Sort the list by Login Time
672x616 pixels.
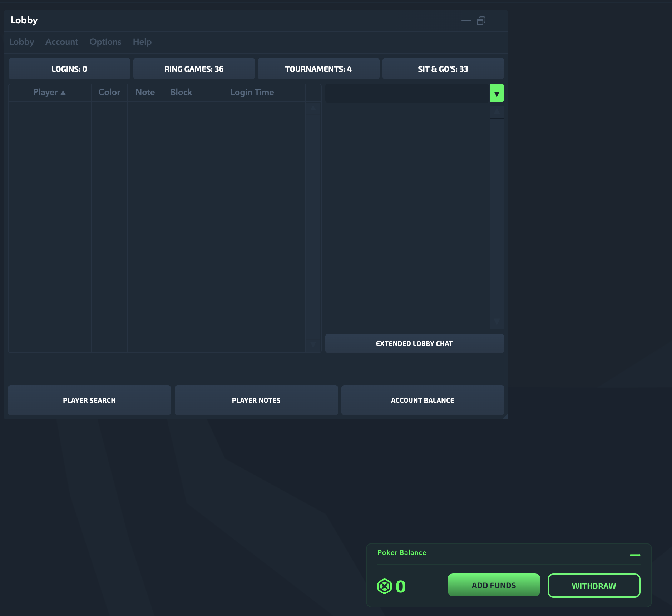[252, 93]
